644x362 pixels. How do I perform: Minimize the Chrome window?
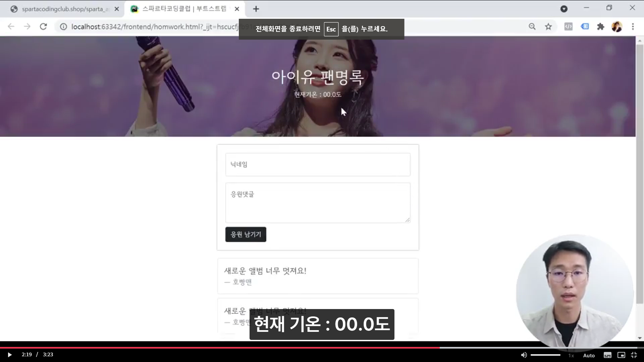click(586, 8)
